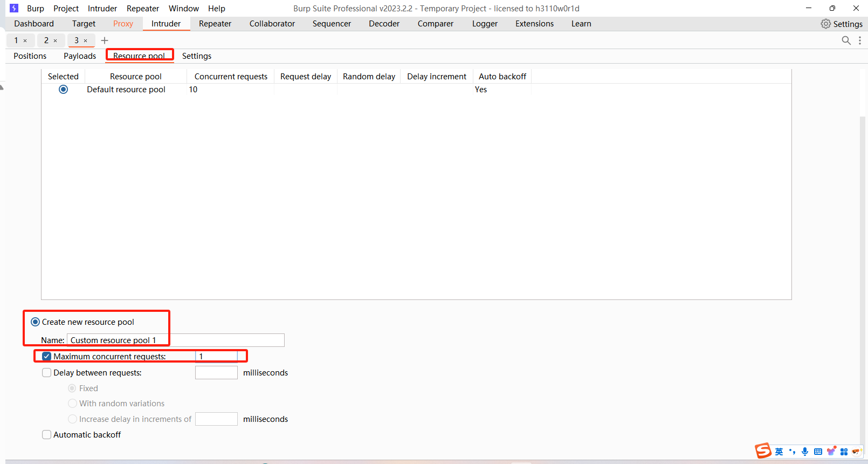This screenshot has height=464, width=868.
Task: Switch to the Learn tab
Action: tap(581, 24)
